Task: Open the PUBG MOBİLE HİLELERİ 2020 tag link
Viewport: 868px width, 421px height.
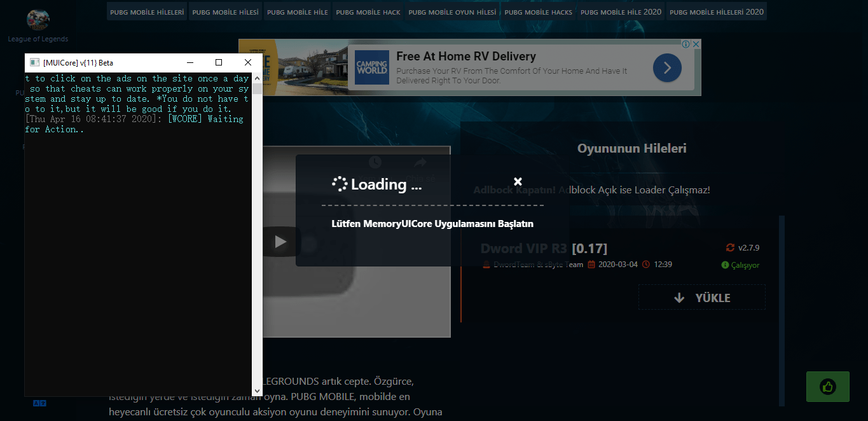Action: point(717,11)
